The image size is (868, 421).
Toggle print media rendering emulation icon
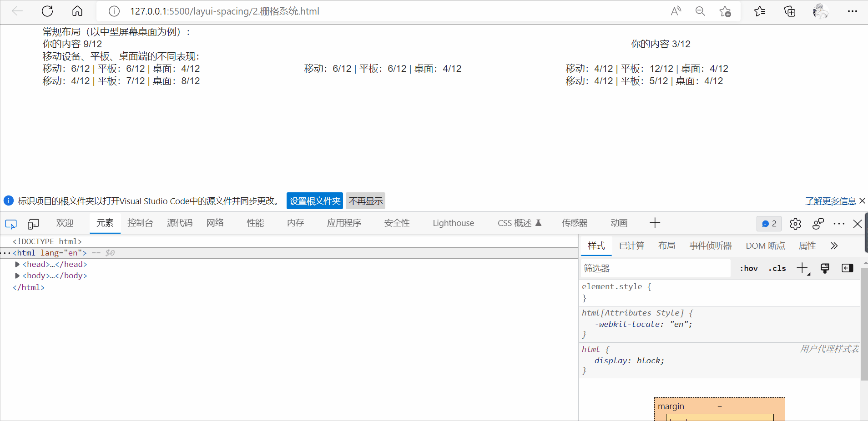point(825,268)
